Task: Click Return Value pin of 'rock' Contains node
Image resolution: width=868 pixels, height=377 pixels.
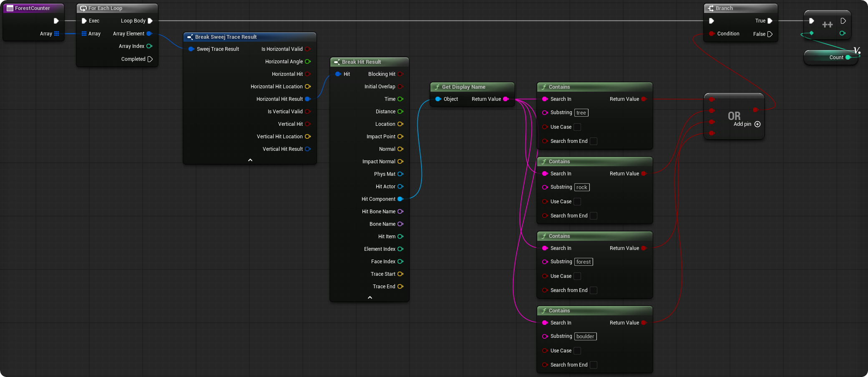Action: (x=644, y=174)
